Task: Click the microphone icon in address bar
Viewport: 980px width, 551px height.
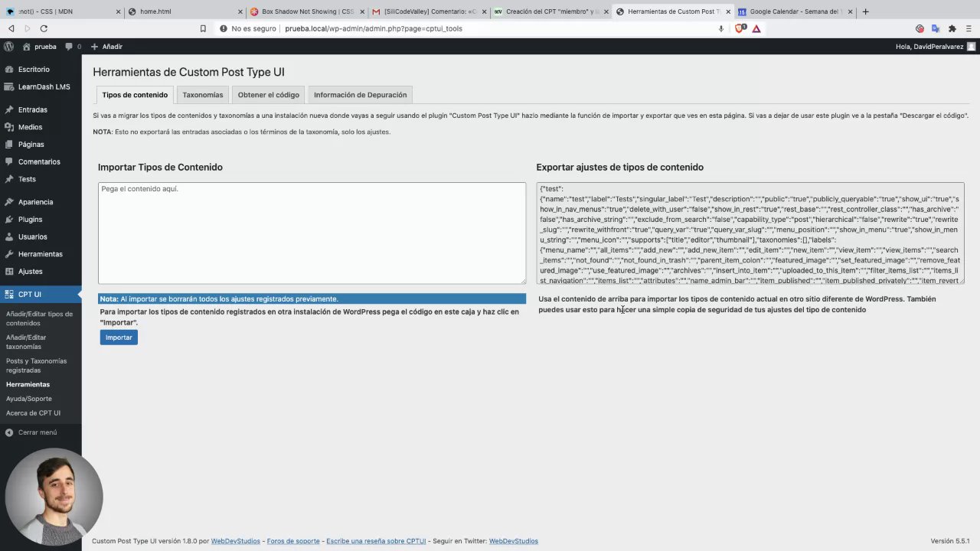Action: tap(721, 28)
